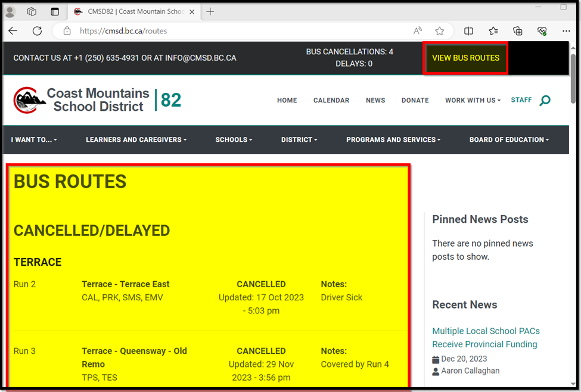Open the Favorites list icon
The height and width of the screenshot is (392, 581).
click(493, 31)
